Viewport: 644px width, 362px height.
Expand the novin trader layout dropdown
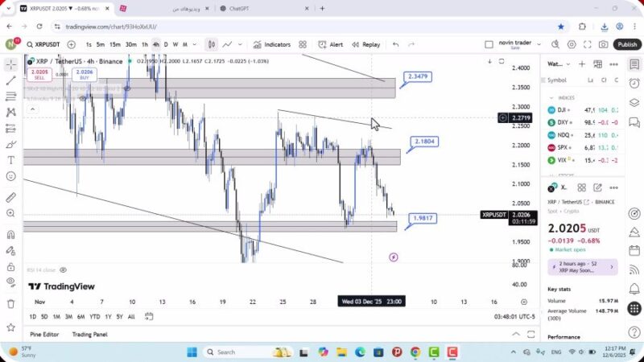click(x=537, y=44)
